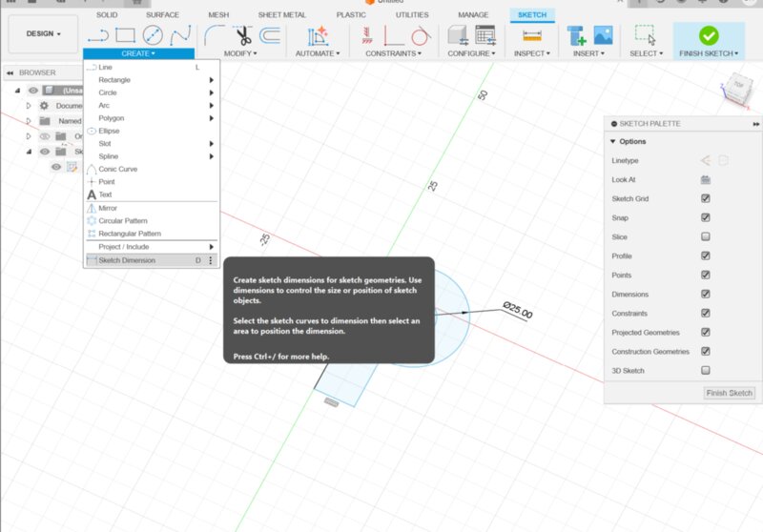Select the Trim scissors tool icon

243,35
